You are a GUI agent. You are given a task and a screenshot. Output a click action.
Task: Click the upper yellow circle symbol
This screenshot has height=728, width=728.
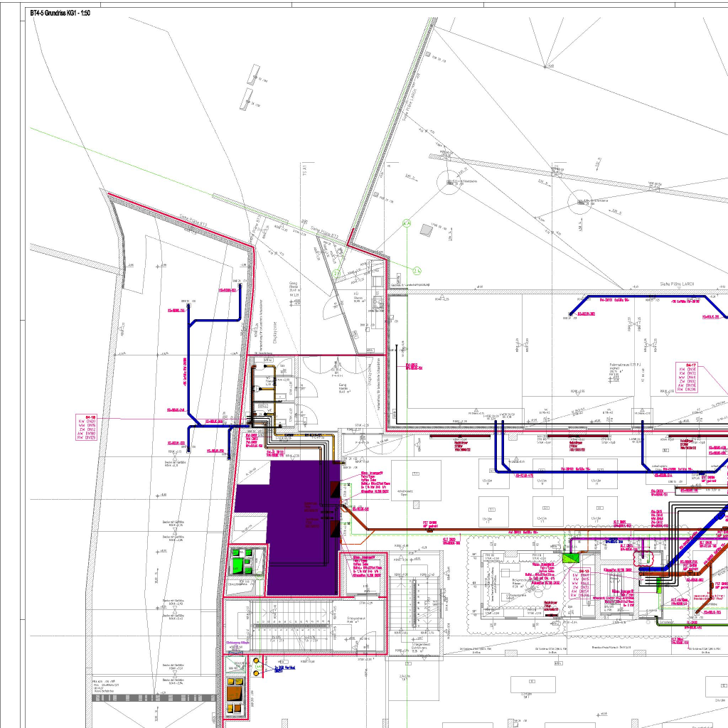tap(257, 661)
